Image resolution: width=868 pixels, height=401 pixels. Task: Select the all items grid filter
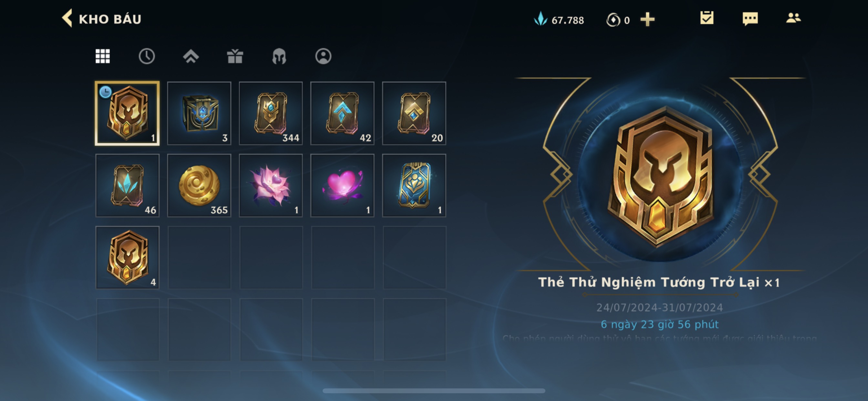tap(102, 56)
